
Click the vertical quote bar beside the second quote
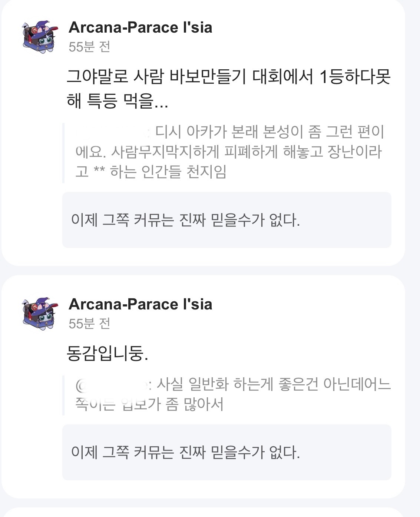tap(63, 395)
